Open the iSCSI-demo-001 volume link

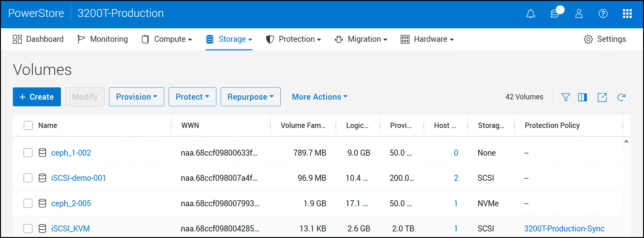78,178
